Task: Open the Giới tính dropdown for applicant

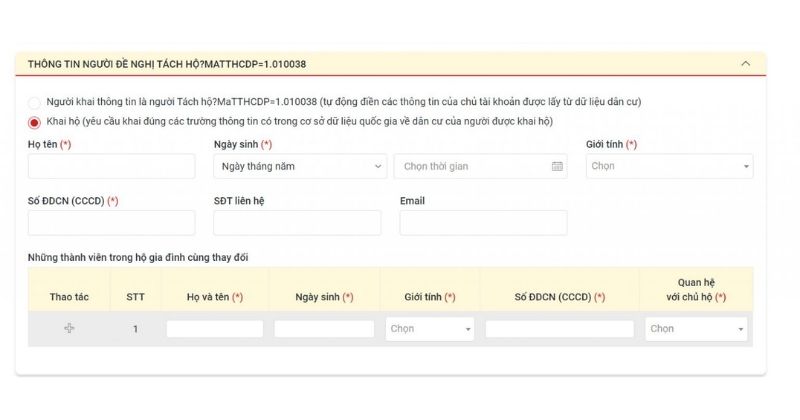Action: [x=669, y=166]
